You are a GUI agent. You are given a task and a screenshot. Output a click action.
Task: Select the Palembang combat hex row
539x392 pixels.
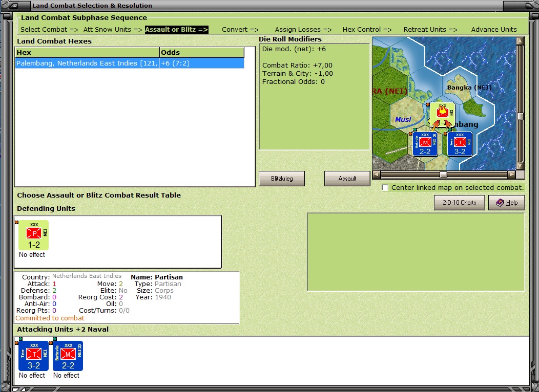pyautogui.click(x=130, y=63)
